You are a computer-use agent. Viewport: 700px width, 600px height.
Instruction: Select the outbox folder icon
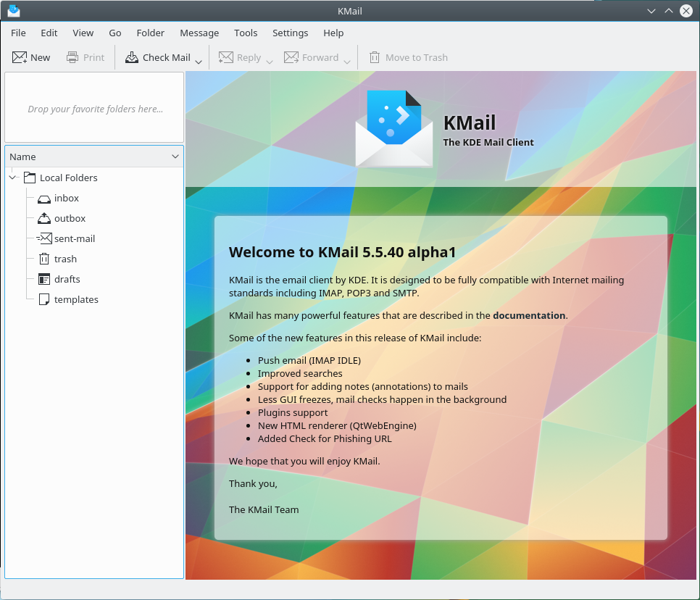[44, 218]
